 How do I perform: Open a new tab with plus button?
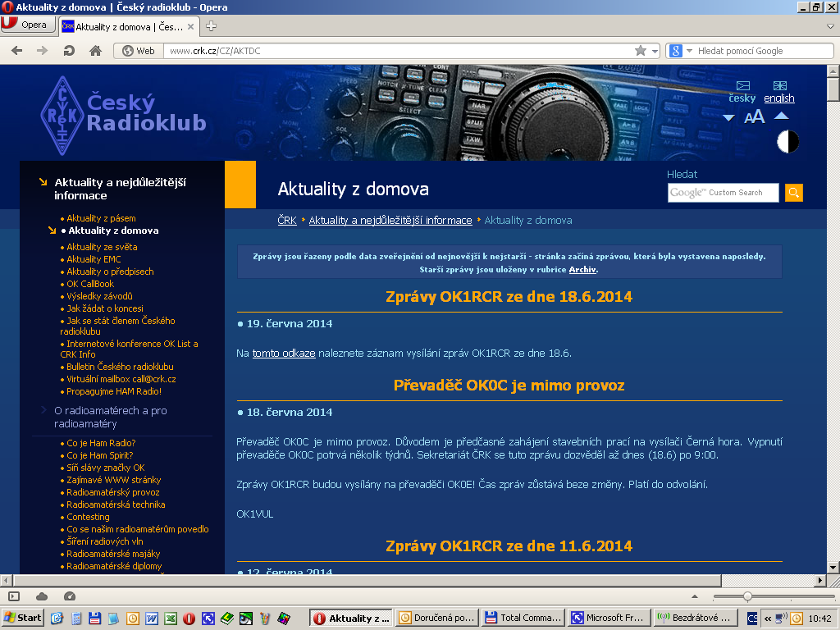[x=211, y=25]
